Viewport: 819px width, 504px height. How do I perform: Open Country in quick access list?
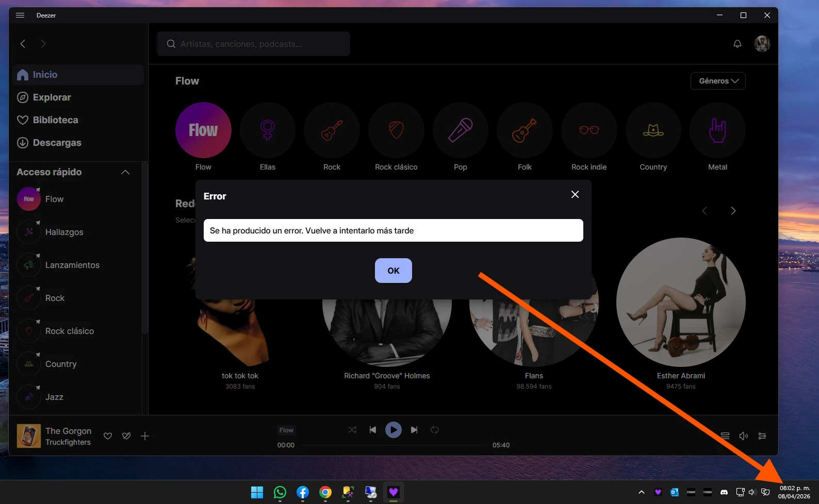(61, 364)
